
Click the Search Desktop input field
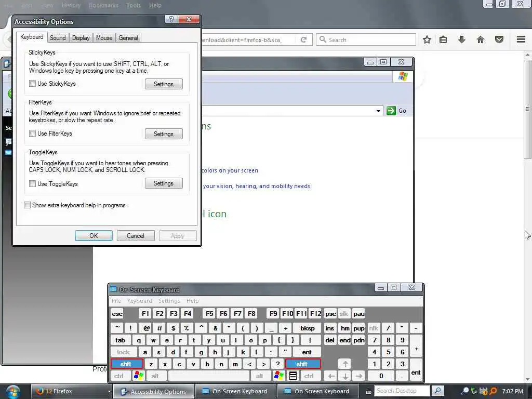click(x=402, y=391)
